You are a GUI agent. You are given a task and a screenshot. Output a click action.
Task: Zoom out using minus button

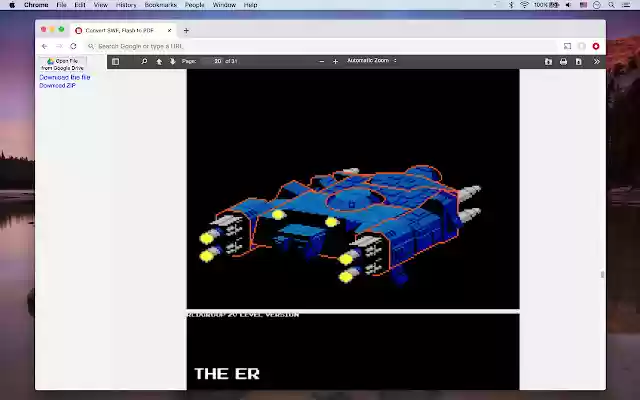(x=322, y=61)
